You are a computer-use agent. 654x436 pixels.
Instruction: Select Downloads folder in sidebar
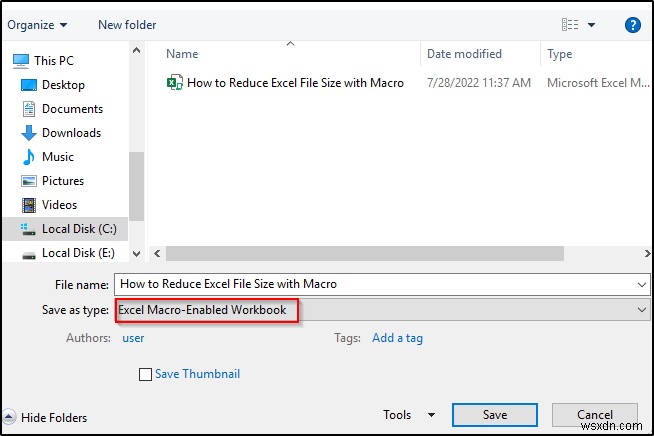(x=71, y=133)
